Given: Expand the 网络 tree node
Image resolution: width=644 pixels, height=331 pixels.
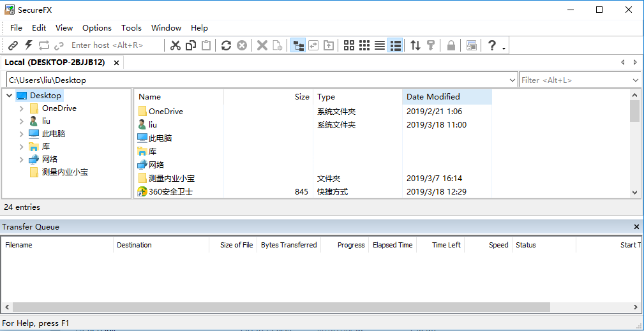Looking at the screenshot, I should [21, 159].
